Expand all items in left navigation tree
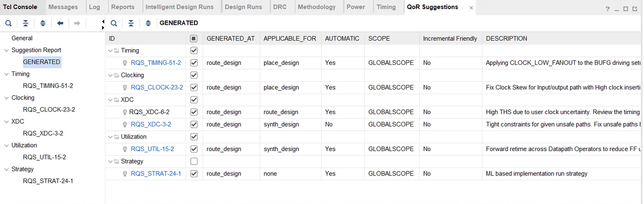The image size is (644, 204). [x=43, y=23]
